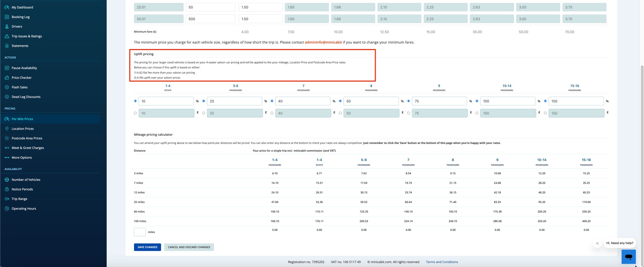Click the Operating Hours clock icon
Viewport: 644px width, 267px height.
pyautogui.click(x=7, y=209)
